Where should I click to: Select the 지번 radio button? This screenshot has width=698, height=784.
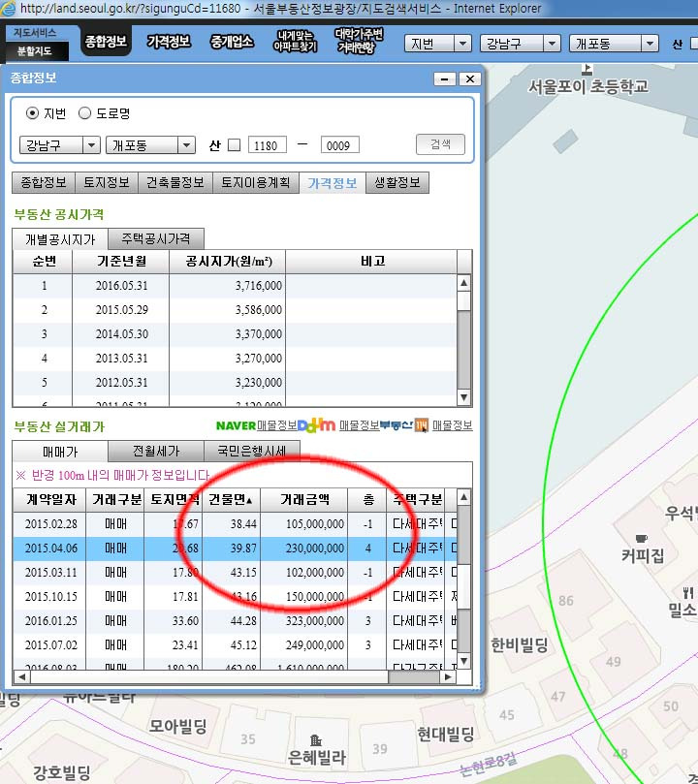click(x=32, y=113)
